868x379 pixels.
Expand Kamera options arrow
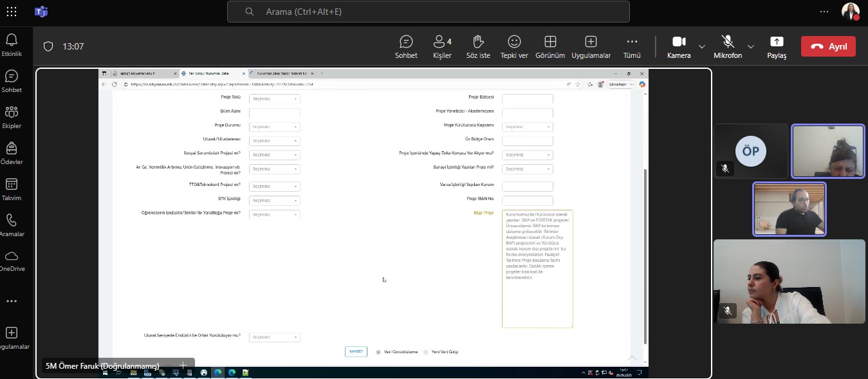pyautogui.click(x=702, y=46)
